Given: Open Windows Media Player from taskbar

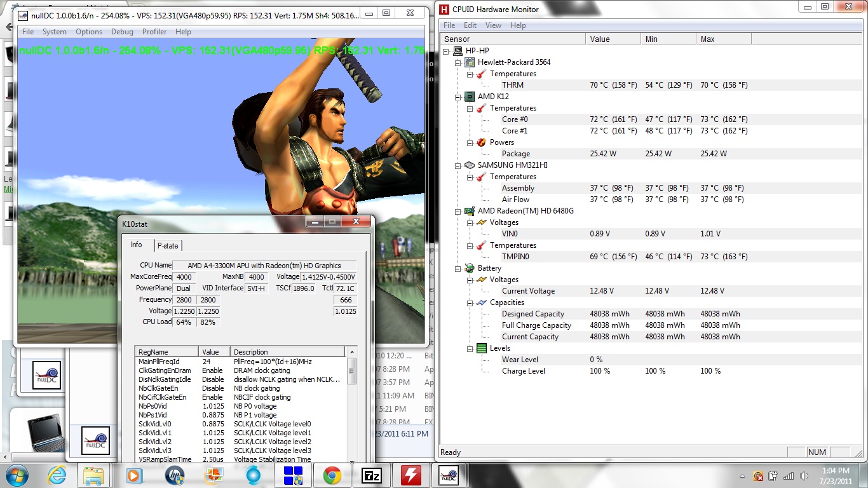Looking at the screenshot, I should (134, 475).
